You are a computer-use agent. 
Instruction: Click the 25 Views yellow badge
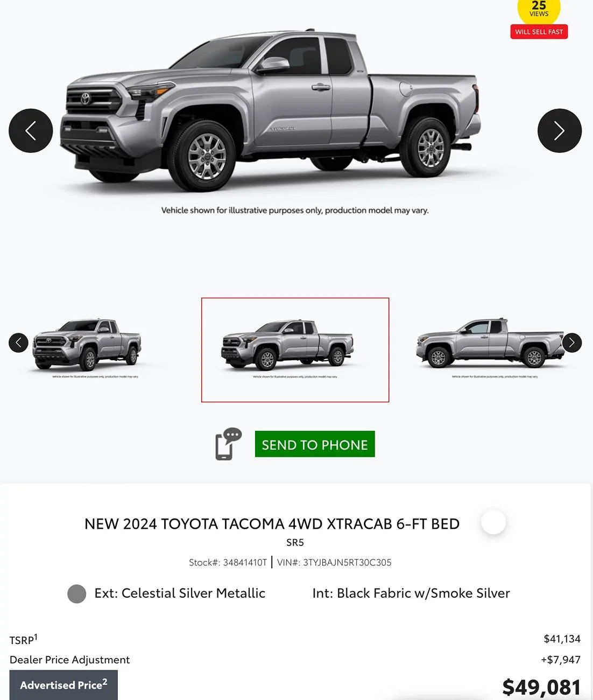pos(539,10)
